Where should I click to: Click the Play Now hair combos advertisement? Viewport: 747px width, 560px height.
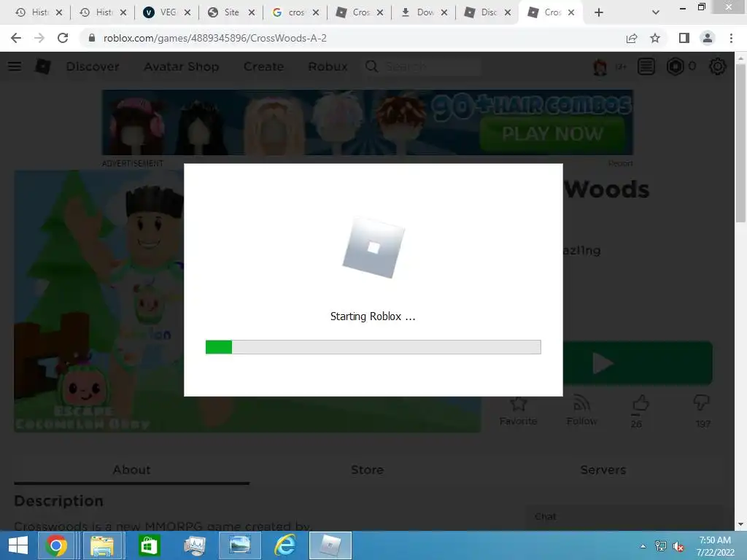pyautogui.click(x=368, y=122)
